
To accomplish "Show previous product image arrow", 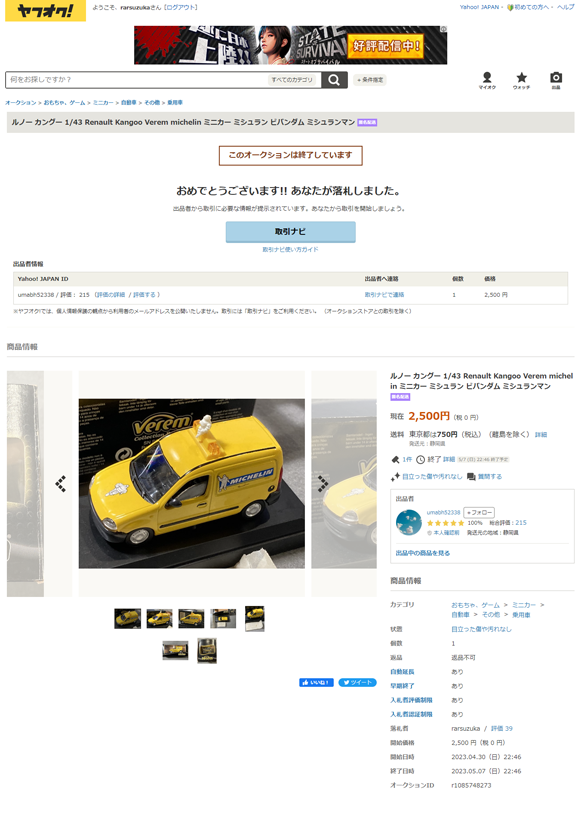I will click(61, 483).
